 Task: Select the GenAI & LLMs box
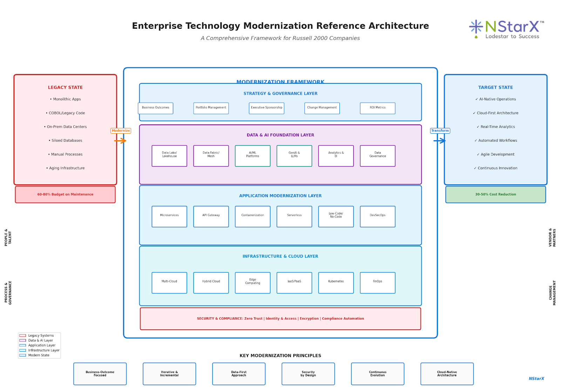[x=294, y=156]
